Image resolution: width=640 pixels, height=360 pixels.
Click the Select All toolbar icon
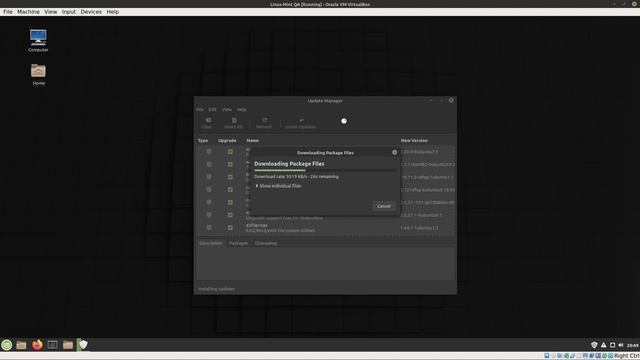click(x=233, y=123)
